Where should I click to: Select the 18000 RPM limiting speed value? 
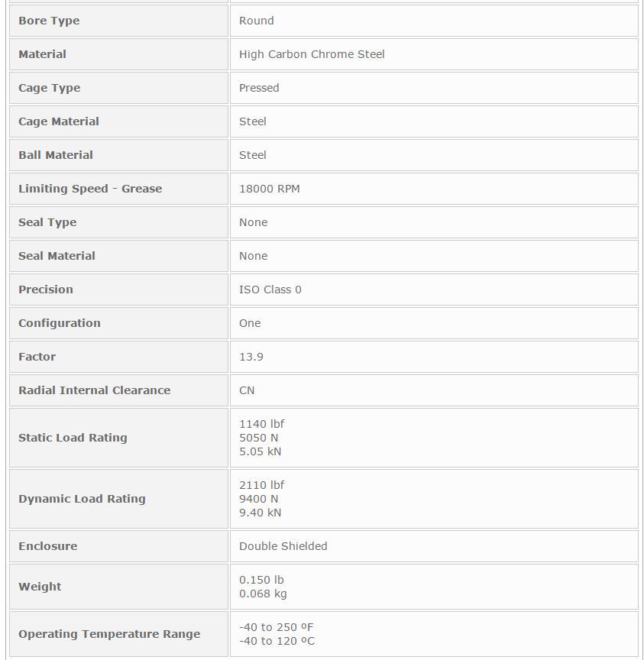point(270,189)
